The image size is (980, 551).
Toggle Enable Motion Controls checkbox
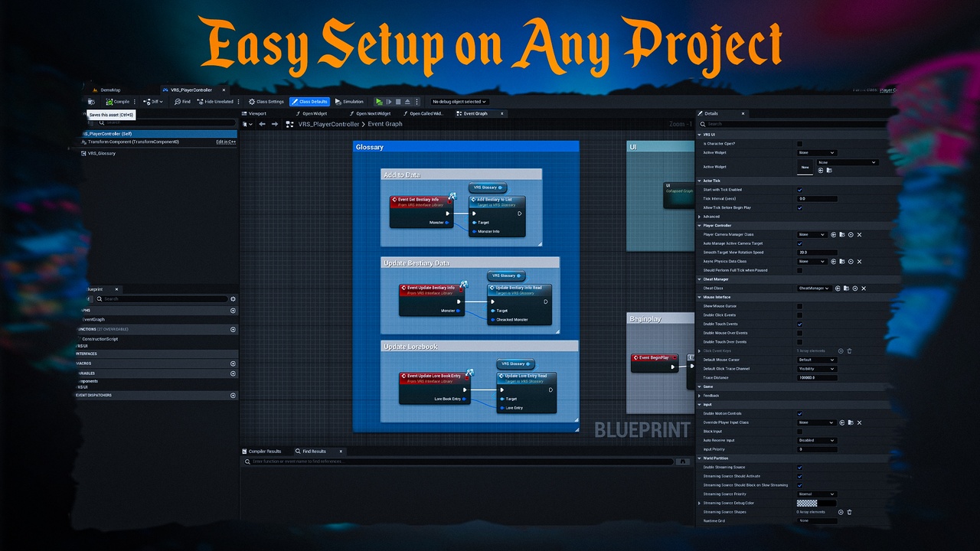click(800, 413)
